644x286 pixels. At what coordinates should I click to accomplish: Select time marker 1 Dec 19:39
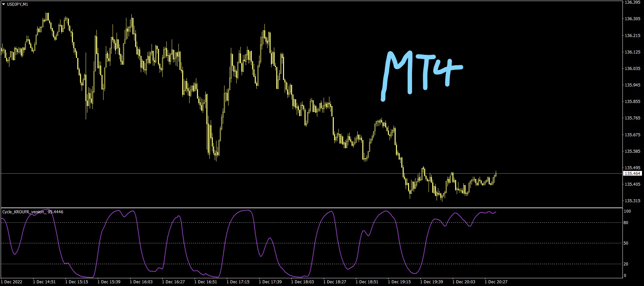coord(432,282)
